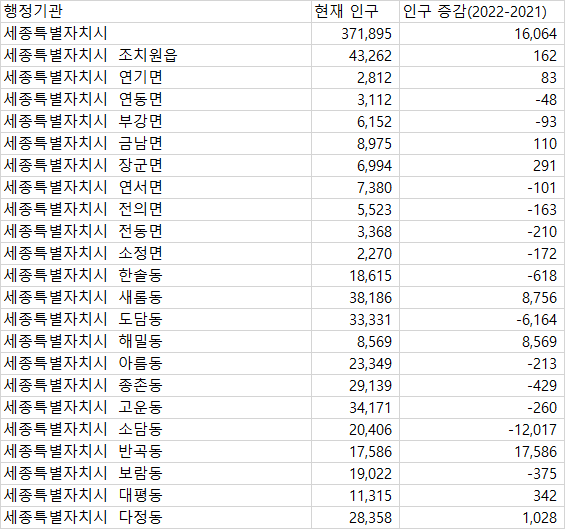Select the 해밀동 row name cell
Image resolution: width=565 pixels, height=529 pixels.
coord(156,342)
